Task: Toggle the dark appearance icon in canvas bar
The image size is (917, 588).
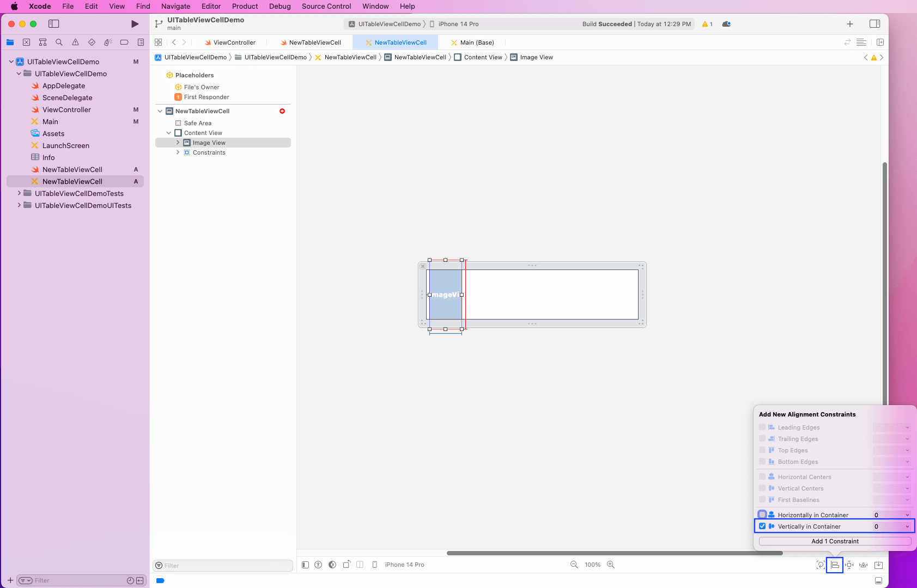Action: point(333,565)
